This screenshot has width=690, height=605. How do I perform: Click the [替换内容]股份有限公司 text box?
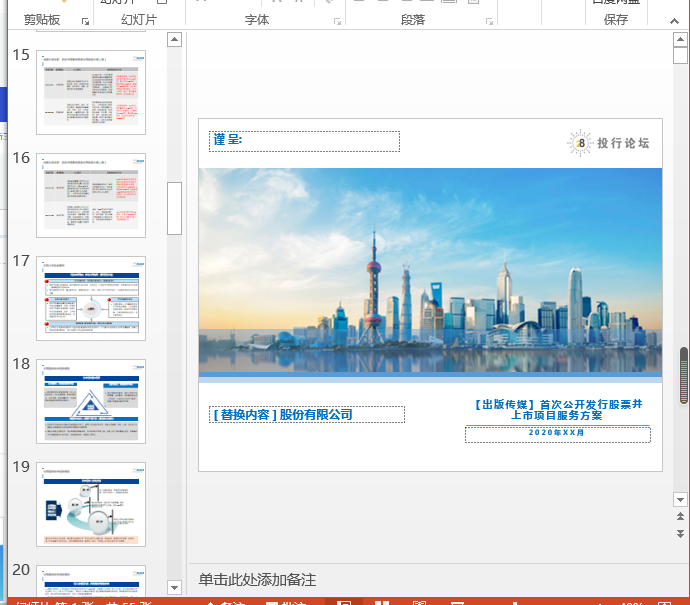pos(307,414)
